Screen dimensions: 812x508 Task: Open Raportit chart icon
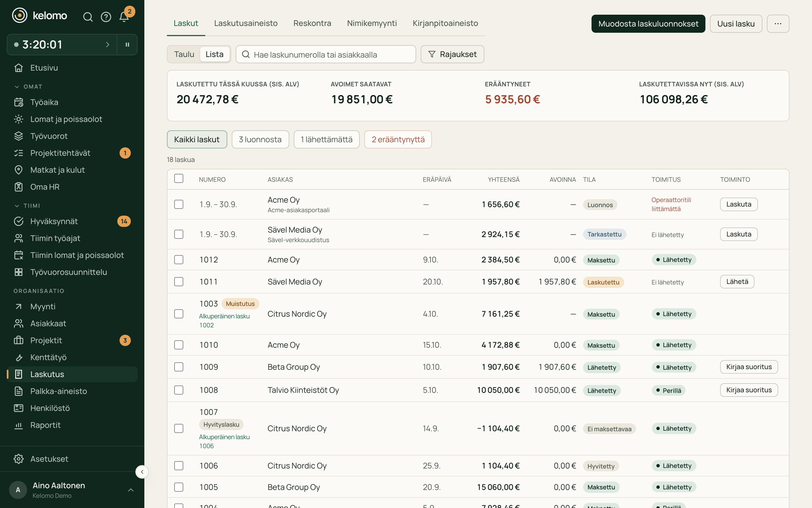click(x=19, y=425)
